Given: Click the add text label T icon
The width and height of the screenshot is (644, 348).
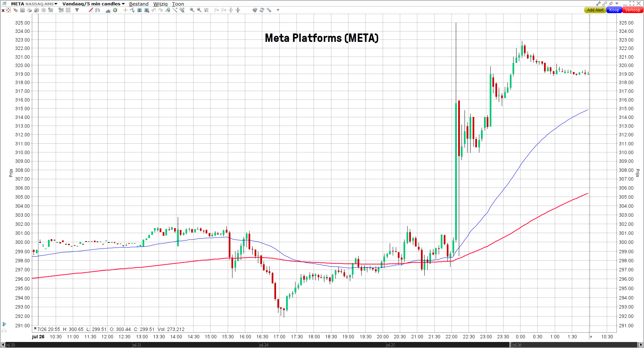Looking at the screenshot, I should pyautogui.click(x=140, y=10).
